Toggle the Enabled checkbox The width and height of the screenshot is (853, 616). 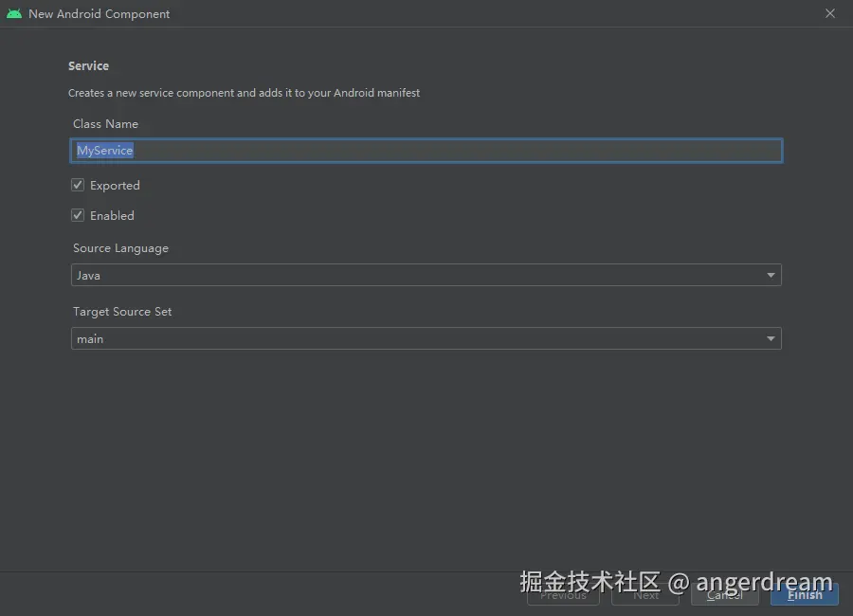[x=78, y=215]
